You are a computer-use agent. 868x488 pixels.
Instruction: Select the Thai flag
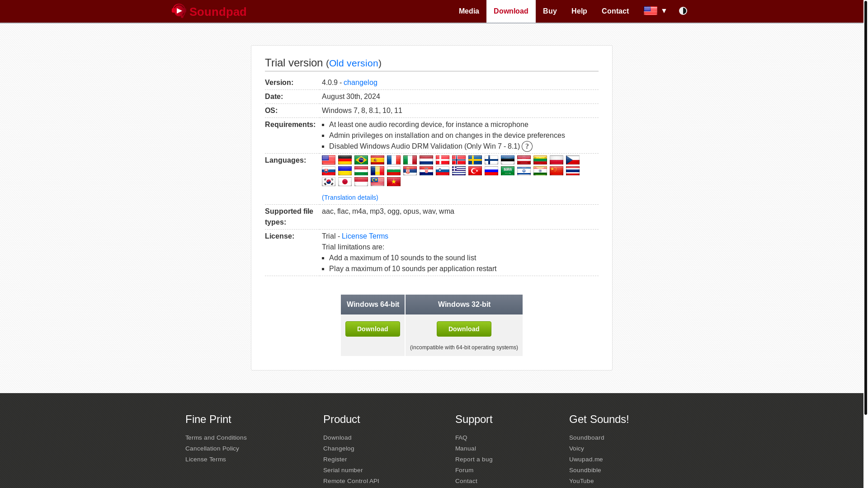573,171
